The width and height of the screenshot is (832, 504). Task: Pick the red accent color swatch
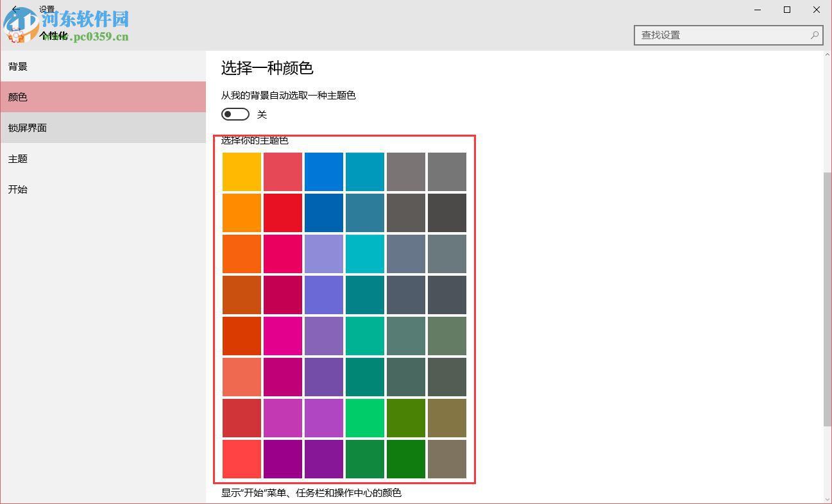coord(283,212)
